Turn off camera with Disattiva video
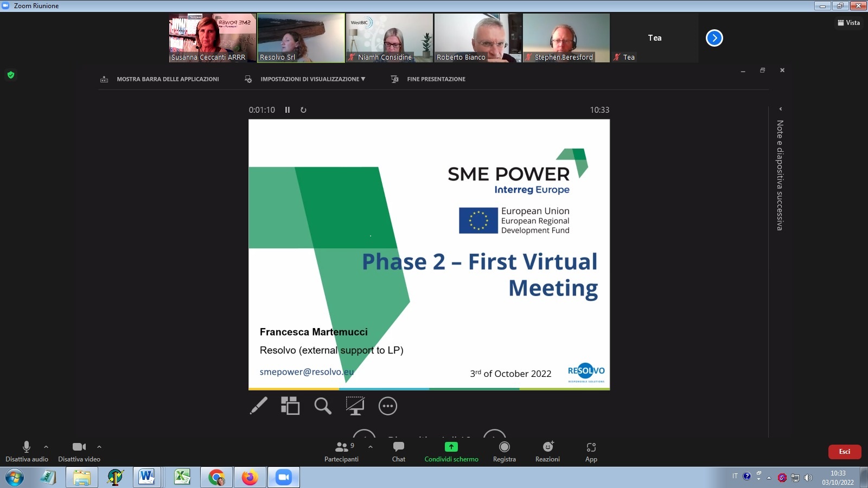 79,451
